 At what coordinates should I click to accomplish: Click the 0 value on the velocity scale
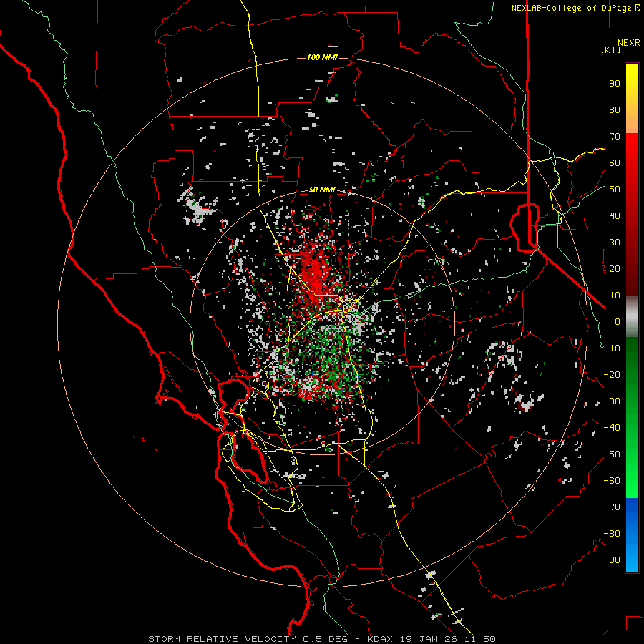point(618,322)
